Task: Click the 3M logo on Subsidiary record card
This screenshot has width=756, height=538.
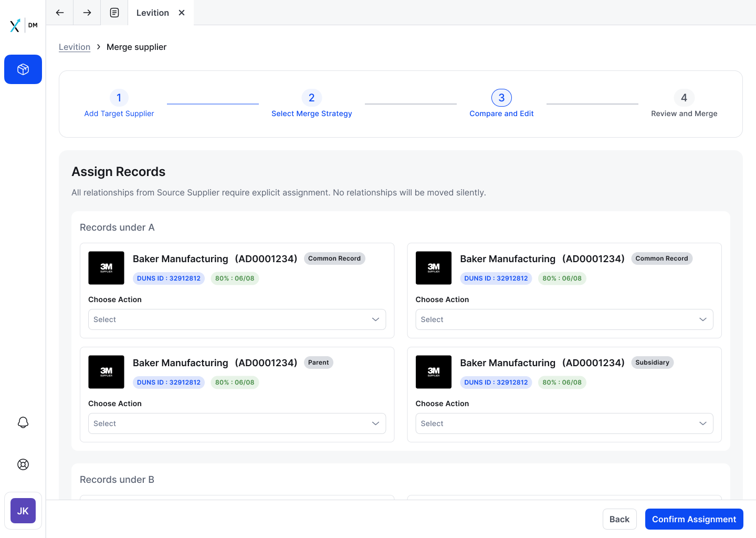Action: tap(434, 372)
